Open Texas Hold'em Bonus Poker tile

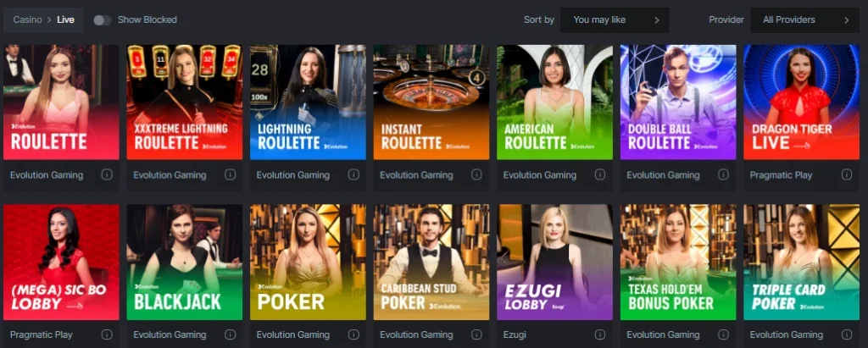click(678, 262)
